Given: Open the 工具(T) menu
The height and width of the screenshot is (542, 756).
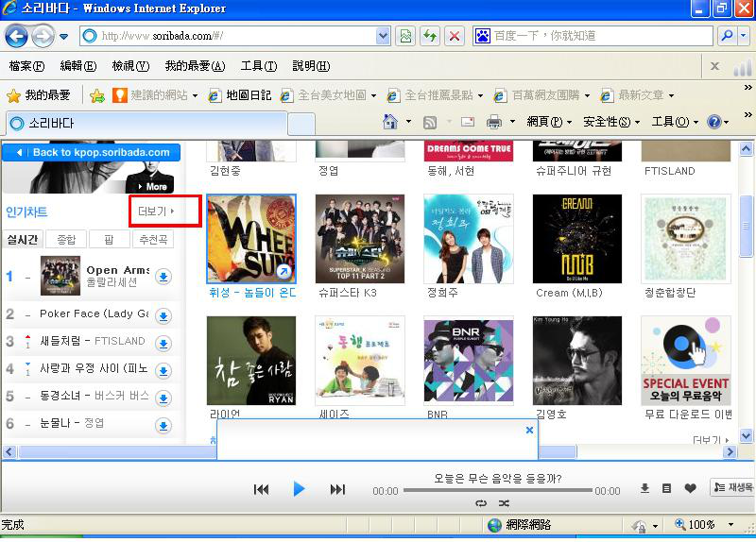Looking at the screenshot, I should pos(259,66).
